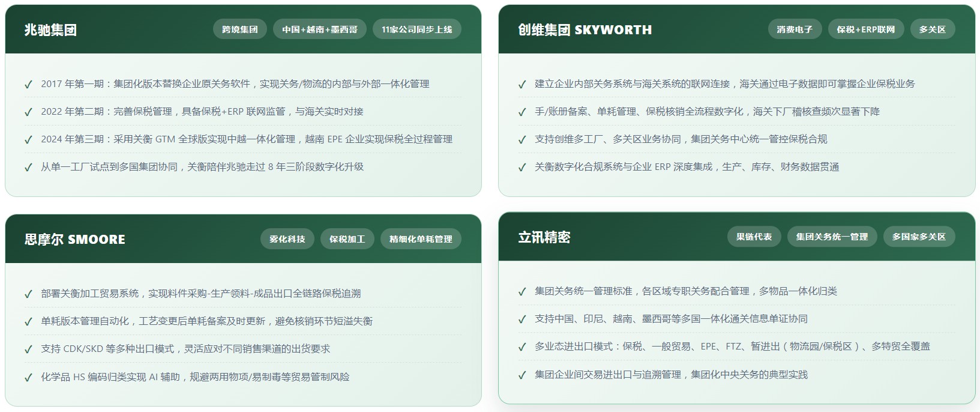Click the checkmark beside 2017 年第一期

[x=28, y=85]
